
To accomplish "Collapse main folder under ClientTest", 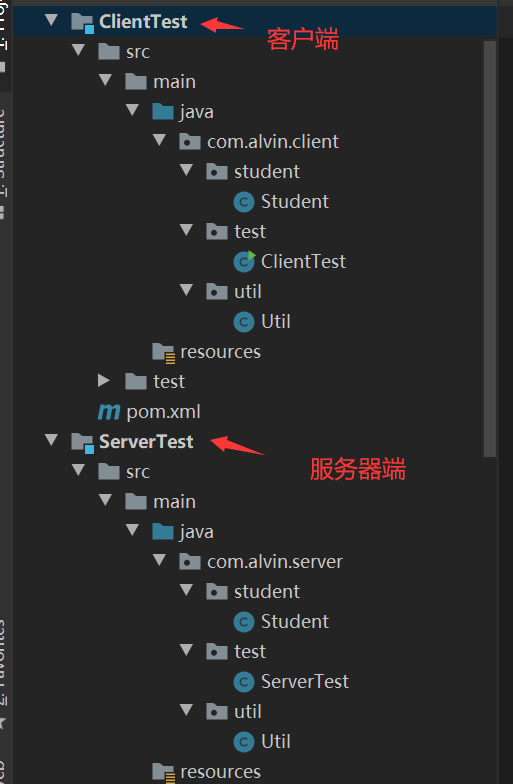I will [x=106, y=80].
